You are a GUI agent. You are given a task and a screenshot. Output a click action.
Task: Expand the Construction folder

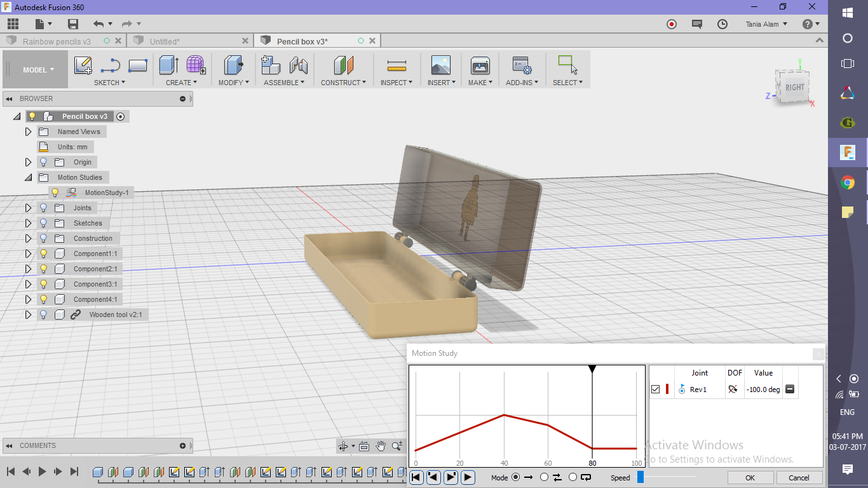click(28, 238)
